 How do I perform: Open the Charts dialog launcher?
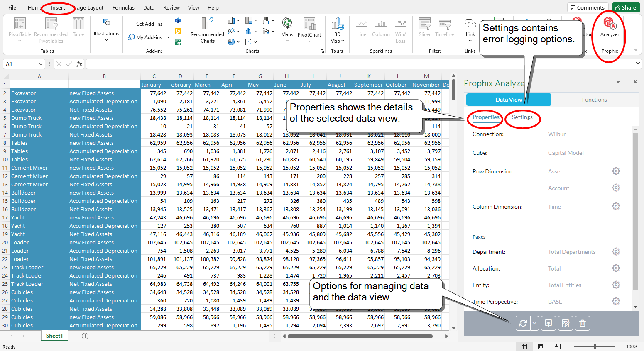322,51
